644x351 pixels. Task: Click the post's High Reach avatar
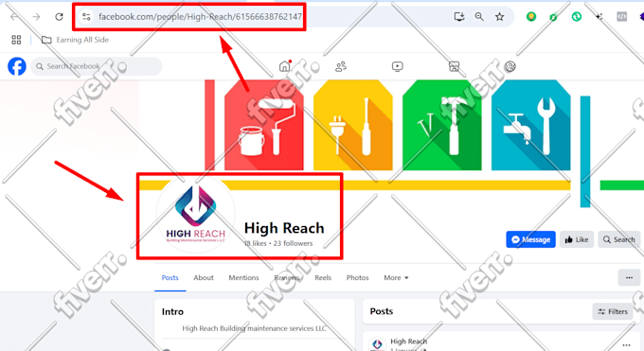[377, 344]
